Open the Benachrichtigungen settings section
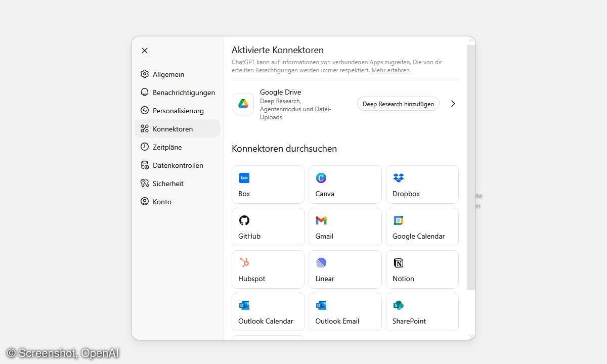 (x=178, y=93)
